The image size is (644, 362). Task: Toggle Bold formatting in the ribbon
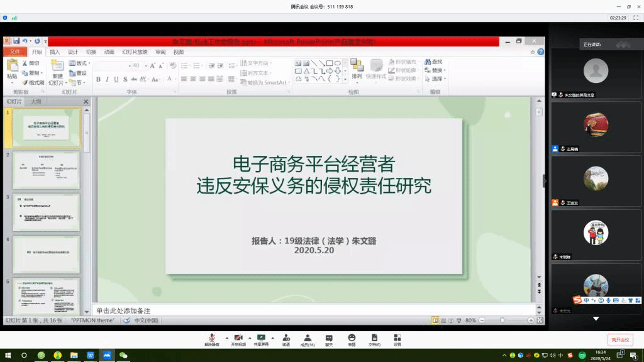(x=98, y=79)
